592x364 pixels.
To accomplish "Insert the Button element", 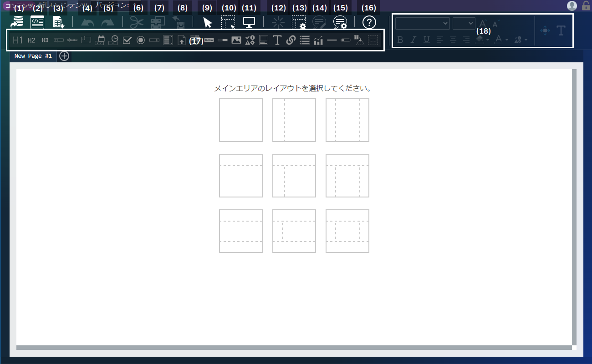I will (x=209, y=40).
